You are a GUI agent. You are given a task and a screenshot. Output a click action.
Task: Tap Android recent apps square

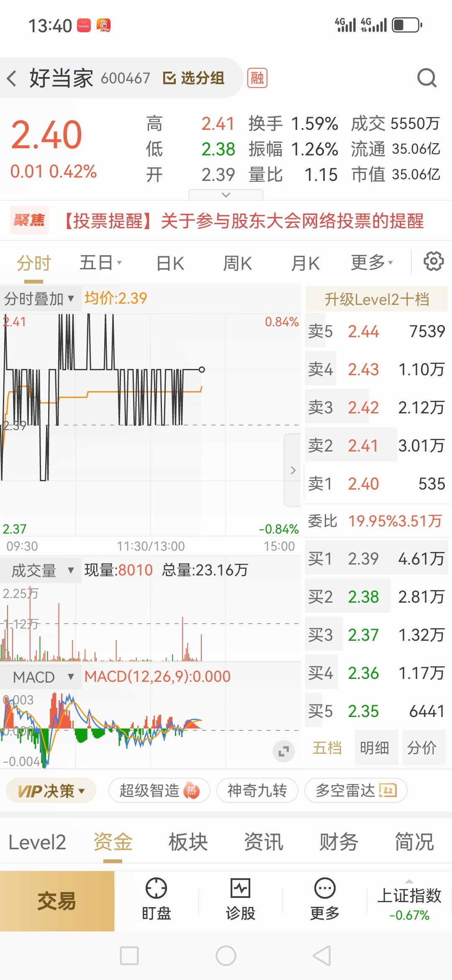click(129, 956)
